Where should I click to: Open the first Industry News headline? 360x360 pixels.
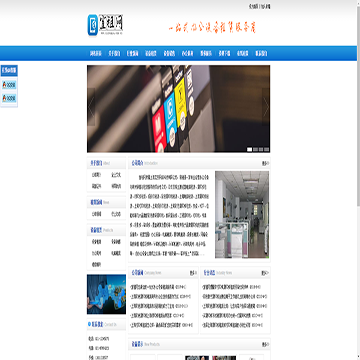[225, 287]
